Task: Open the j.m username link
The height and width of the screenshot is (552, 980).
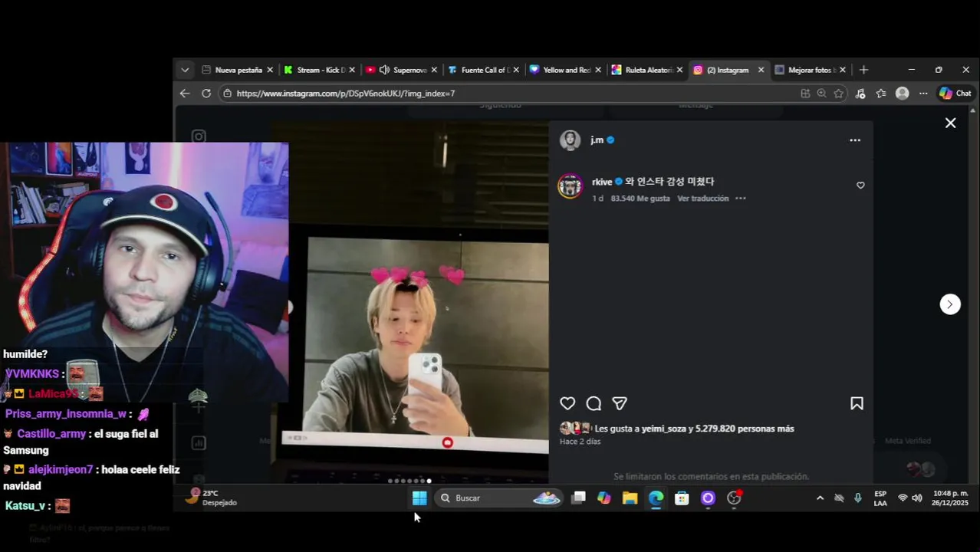Action: (597, 140)
